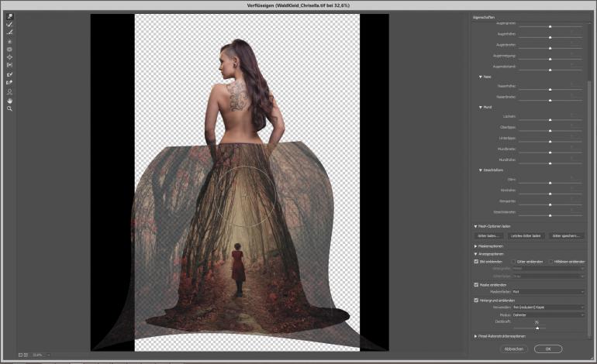This screenshot has height=364, width=597.
Task: Select the Reconstruct tool
Action: tap(9, 24)
